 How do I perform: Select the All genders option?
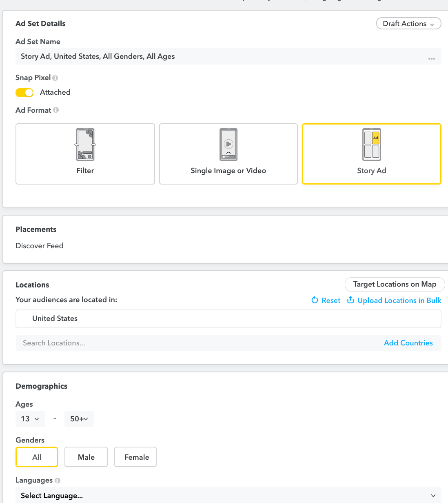(37, 457)
